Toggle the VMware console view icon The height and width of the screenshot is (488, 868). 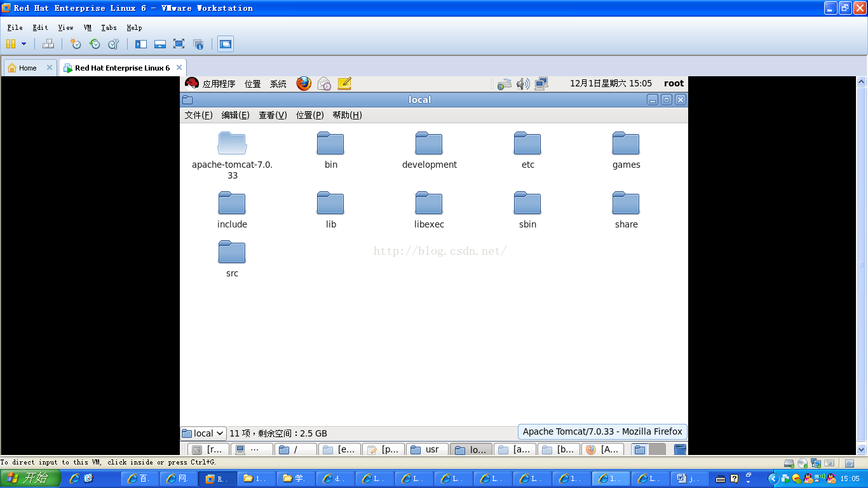tap(226, 44)
